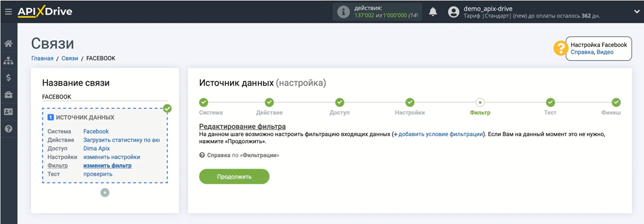This screenshot has height=224, width=644.
Task: Open the briefcase sidebar icon
Action: click(x=8, y=95)
